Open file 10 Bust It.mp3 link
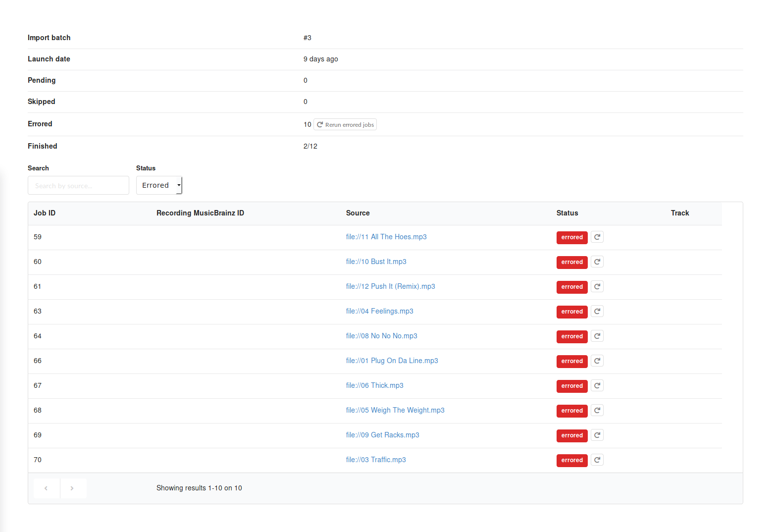Viewport: 771px width, 532px height. click(x=376, y=262)
